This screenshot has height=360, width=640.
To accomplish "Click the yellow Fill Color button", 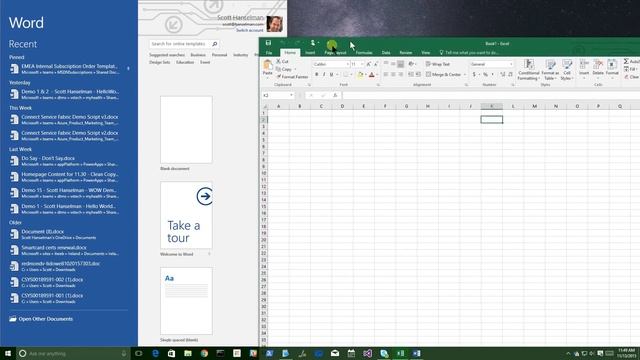I will [360, 74].
